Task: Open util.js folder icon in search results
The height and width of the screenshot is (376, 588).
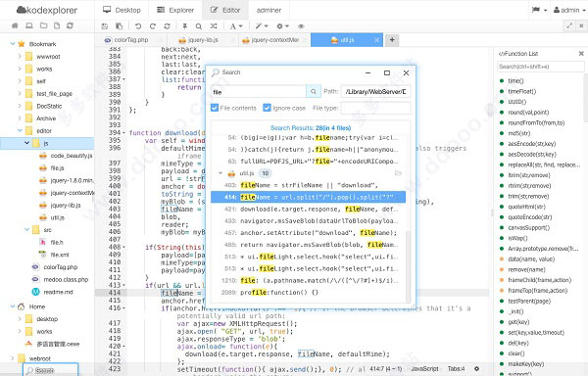Action: point(398,173)
